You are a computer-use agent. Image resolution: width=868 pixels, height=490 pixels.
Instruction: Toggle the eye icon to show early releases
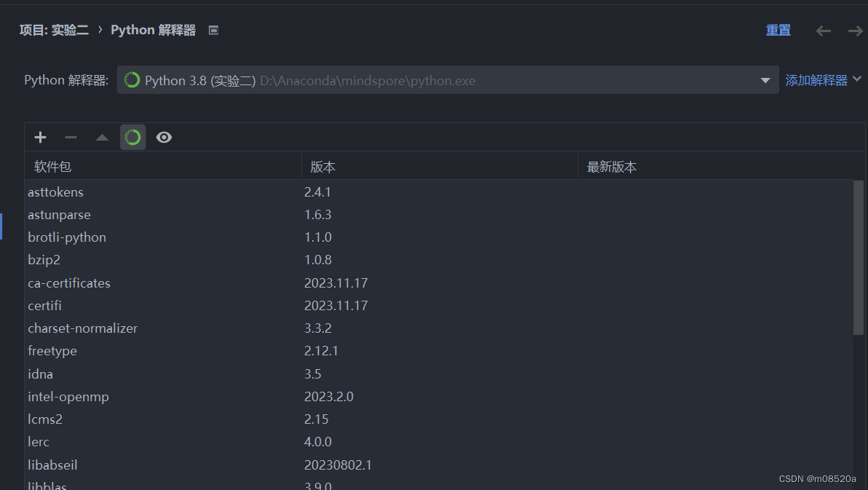(x=164, y=137)
